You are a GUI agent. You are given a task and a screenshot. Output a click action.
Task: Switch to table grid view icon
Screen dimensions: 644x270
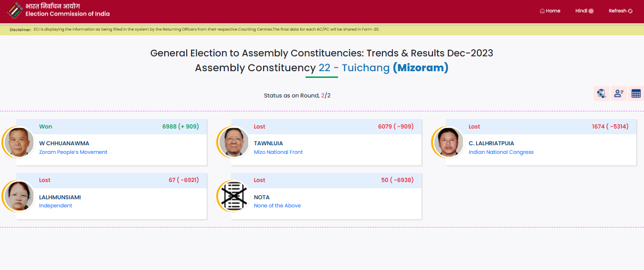pyautogui.click(x=636, y=94)
